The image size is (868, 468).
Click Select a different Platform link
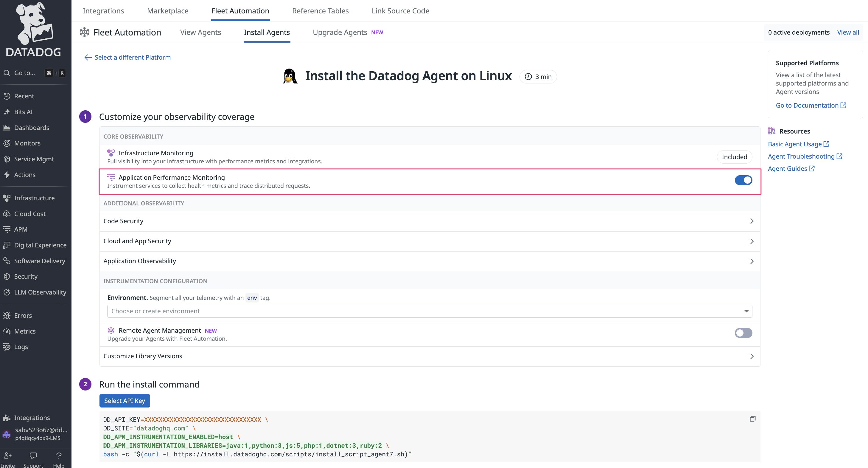tap(127, 57)
